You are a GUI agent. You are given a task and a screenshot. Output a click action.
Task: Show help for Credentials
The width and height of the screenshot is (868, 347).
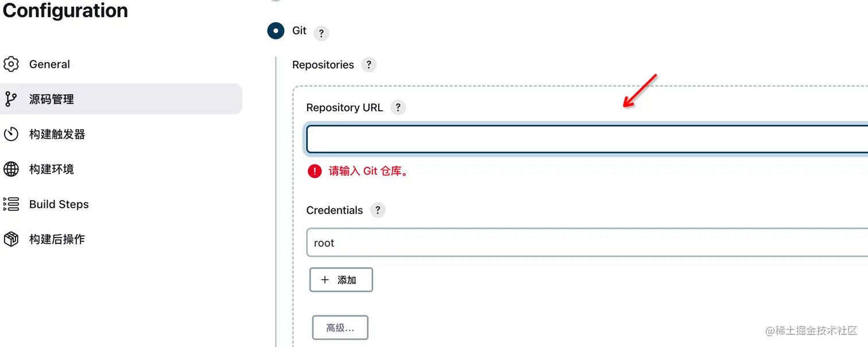point(377,210)
